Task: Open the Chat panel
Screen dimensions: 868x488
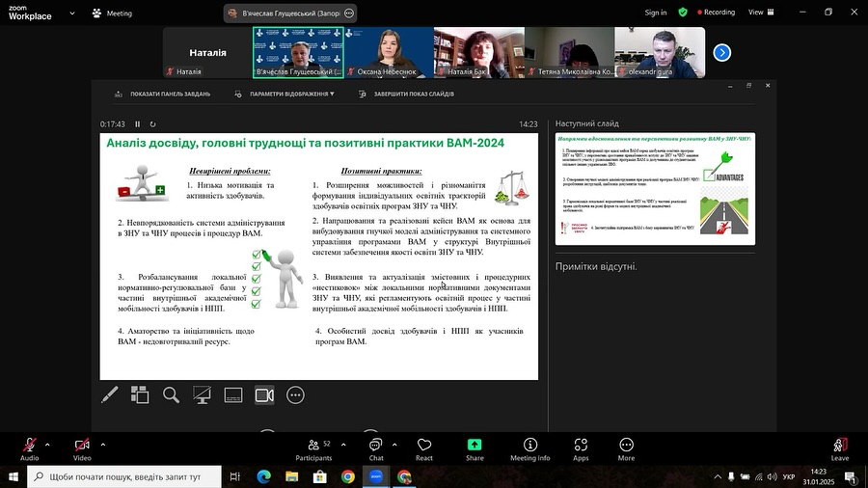Action: click(x=376, y=449)
